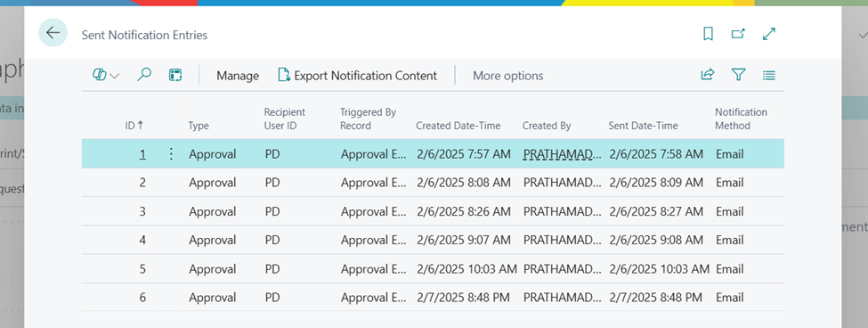
Task: Sort by the ID column header
Action: click(134, 126)
